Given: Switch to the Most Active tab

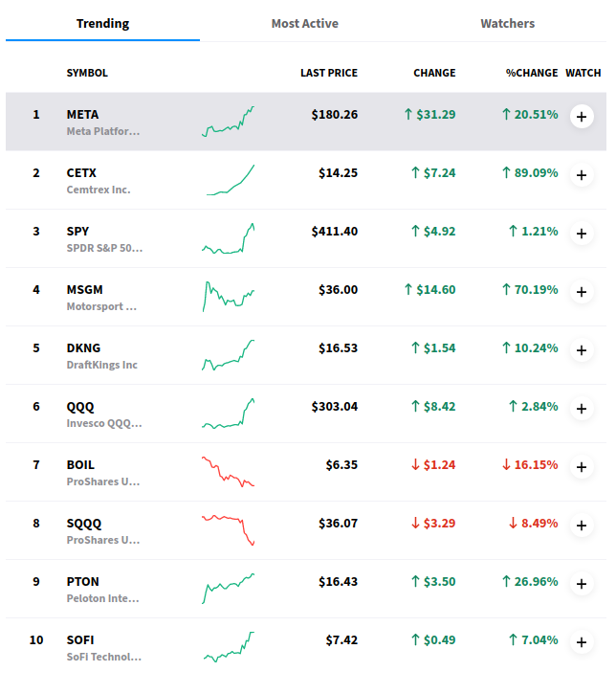Looking at the screenshot, I should [x=304, y=23].
